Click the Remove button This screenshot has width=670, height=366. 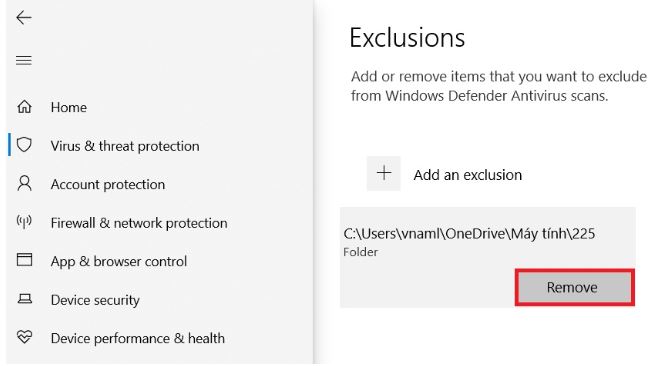click(574, 287)
